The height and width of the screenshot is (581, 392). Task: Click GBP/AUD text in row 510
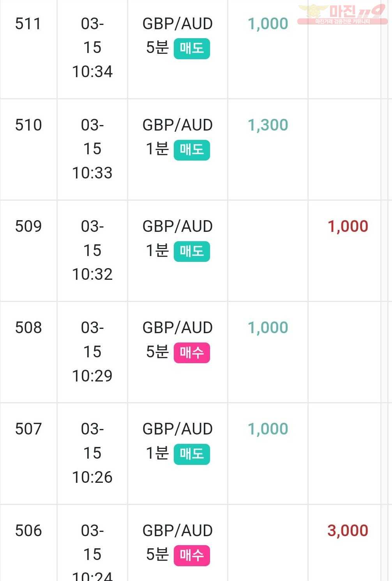(x=178, y=125)
